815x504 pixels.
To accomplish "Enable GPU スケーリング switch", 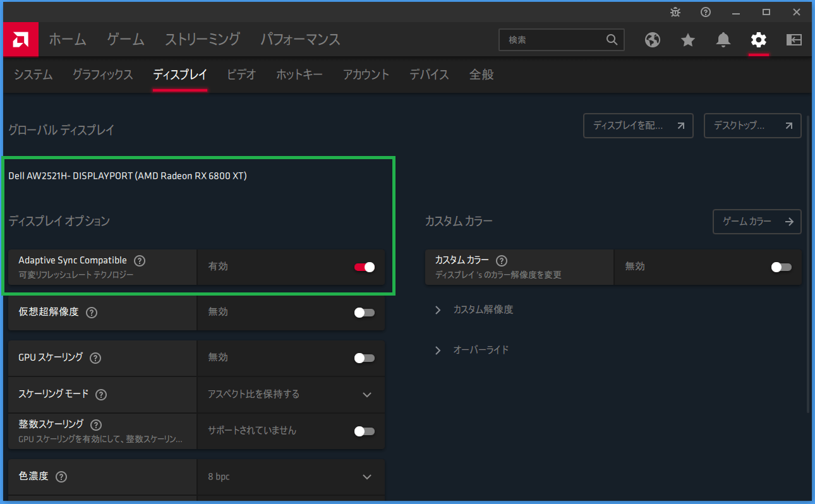I will (x=365, y=358).
